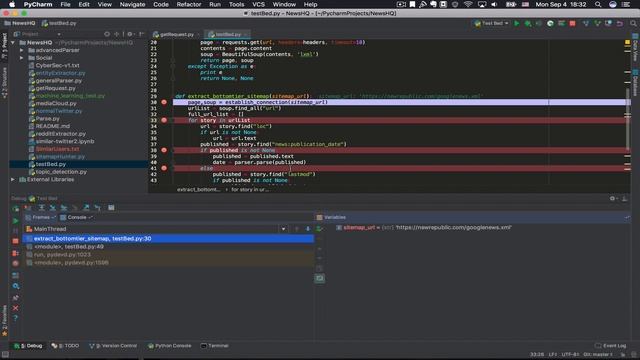This screenshot has height=360, width=640.
Task: Open the Event Log
Action: [x=611, y=346]
